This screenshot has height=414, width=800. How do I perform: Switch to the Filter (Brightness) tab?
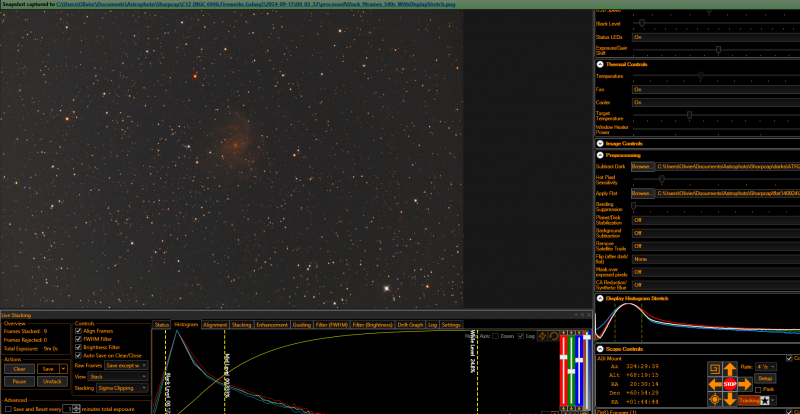click(x=372, y=325)
